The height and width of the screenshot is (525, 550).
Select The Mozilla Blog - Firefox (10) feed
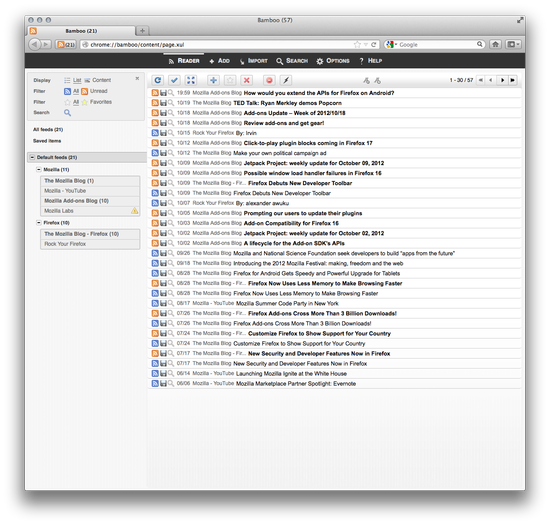tap(90, 234)
